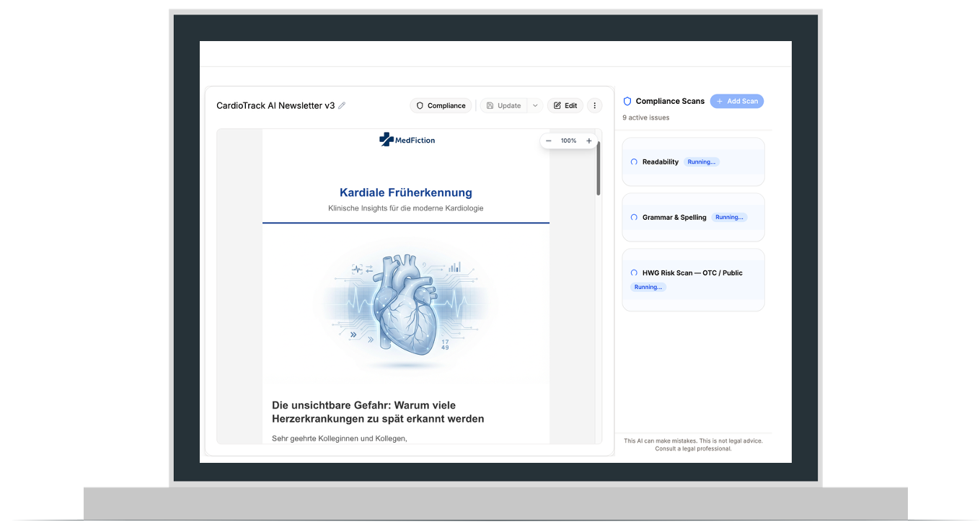Click the Add Scan button
980x527 pixels.
click(736, 102)
